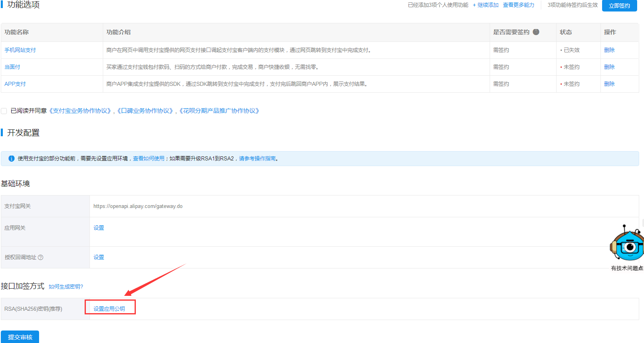Click the 提交审核 button

[20, 337]
